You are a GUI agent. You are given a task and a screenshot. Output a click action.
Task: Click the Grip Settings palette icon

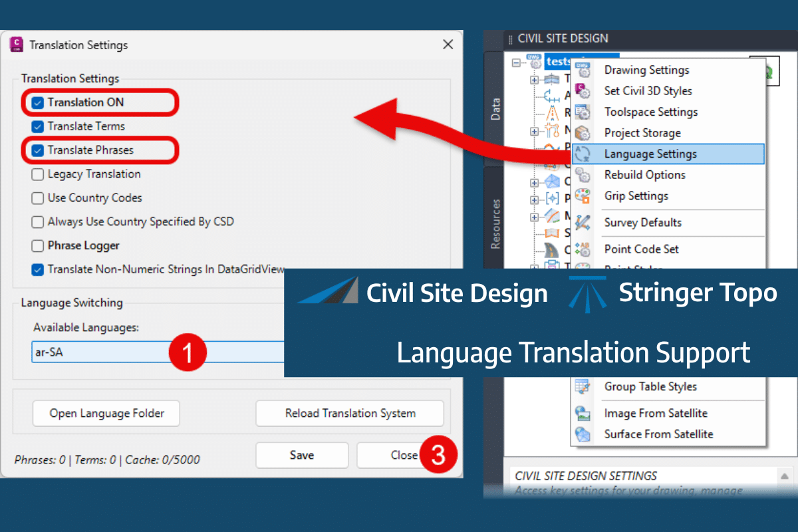pos(583,196)
